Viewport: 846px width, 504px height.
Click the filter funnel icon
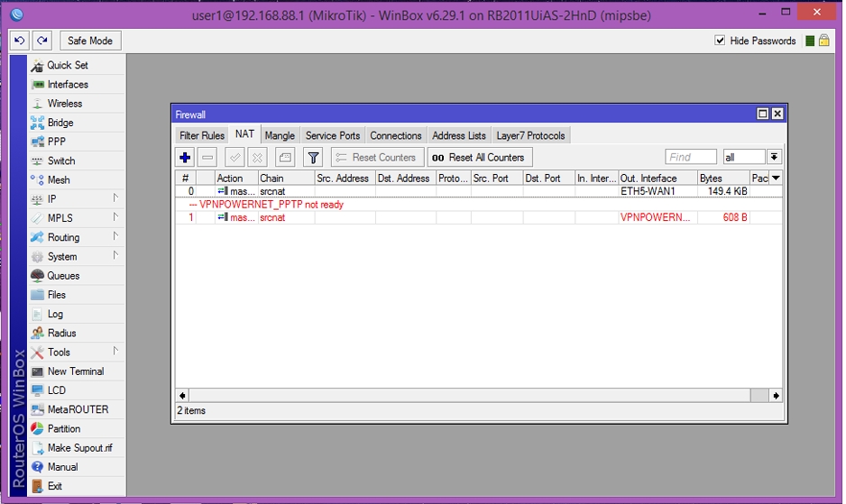[313, 158]
